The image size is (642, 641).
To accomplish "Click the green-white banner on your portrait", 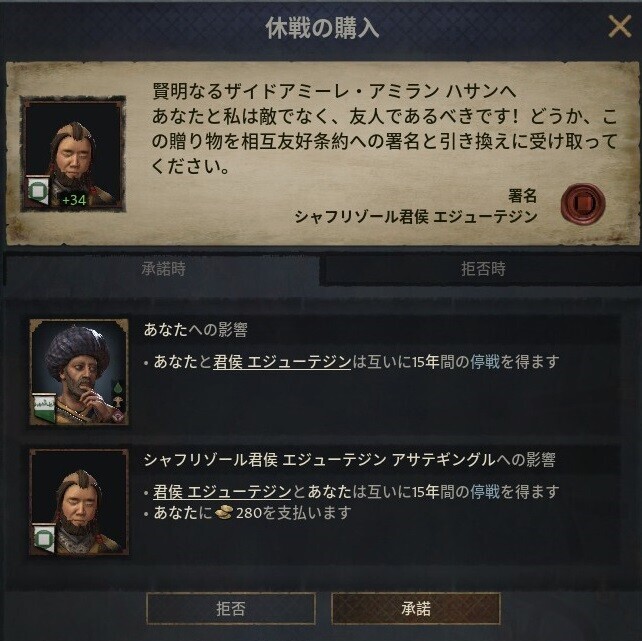I will click(x=44, y=409).
